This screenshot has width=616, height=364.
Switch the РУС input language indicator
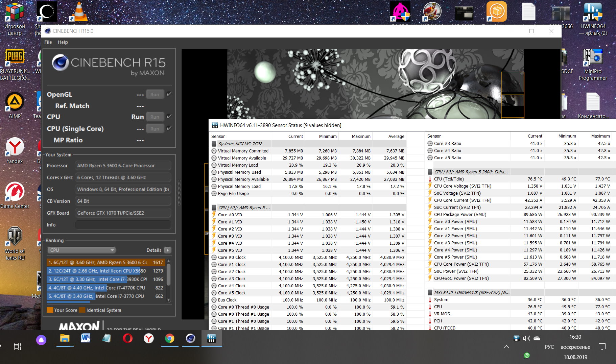549,347
